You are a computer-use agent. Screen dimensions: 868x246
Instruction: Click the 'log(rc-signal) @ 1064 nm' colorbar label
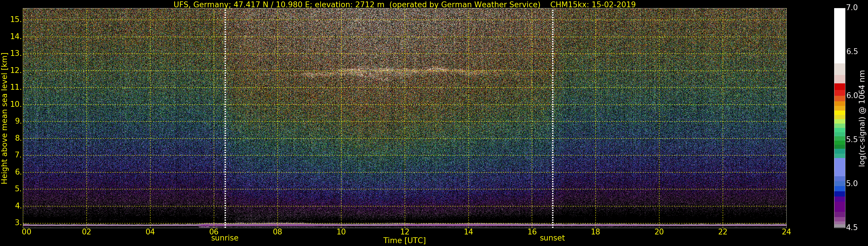tap(862, 118)
